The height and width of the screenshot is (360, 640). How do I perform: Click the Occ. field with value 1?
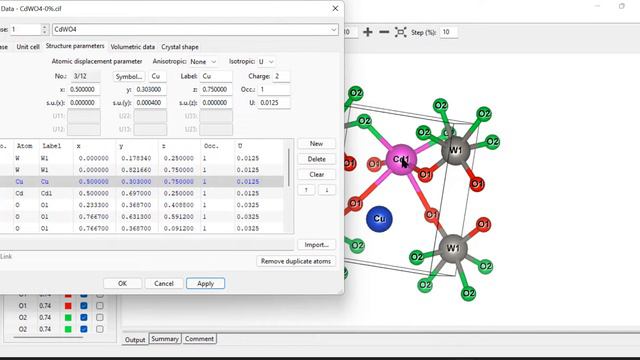[x=274, y=89]
